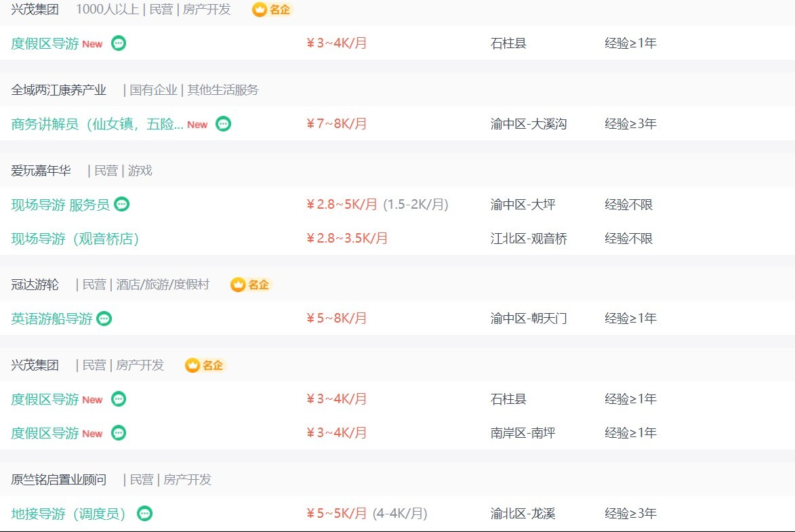Click the 名企 badge next to 冠达游轮

pos(251,285)
